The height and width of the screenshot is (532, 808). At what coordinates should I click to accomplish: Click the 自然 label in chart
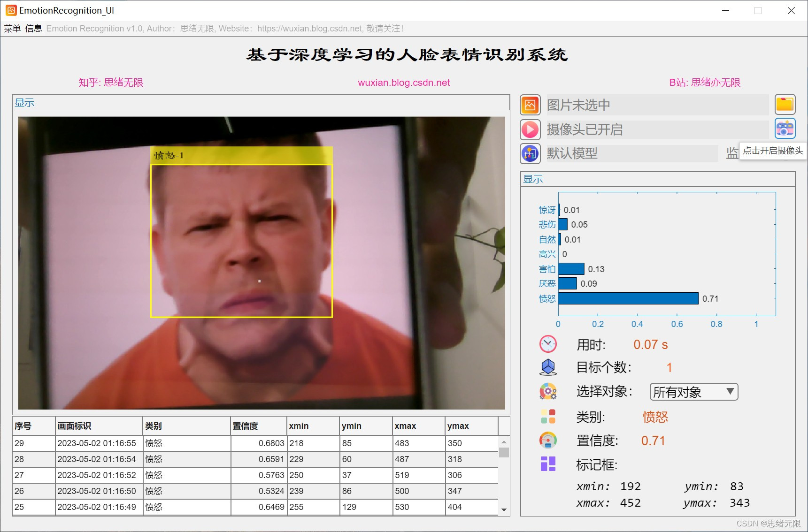pos(547,240)
